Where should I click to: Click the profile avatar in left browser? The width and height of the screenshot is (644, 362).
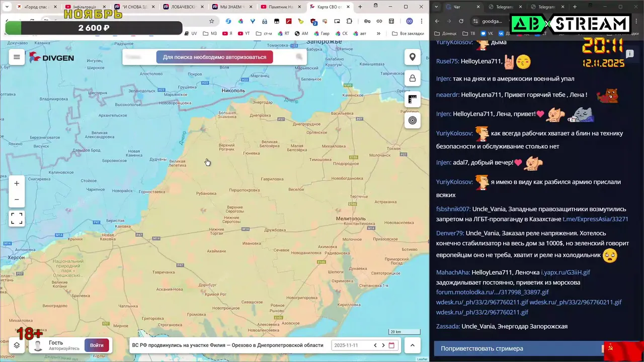point(410,21)
